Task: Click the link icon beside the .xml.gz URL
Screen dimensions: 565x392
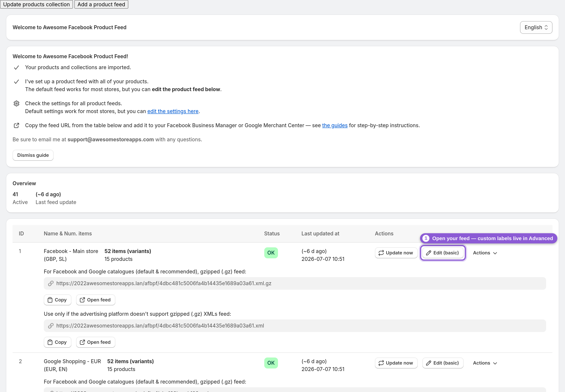Action: [x=51, y=283]
